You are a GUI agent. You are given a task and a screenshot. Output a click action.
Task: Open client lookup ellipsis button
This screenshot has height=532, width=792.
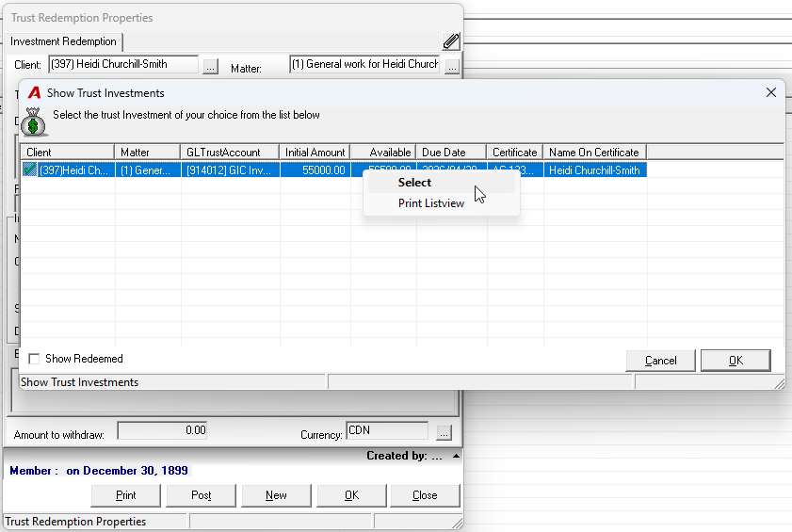pyautogui.click(x=211, y=66)
